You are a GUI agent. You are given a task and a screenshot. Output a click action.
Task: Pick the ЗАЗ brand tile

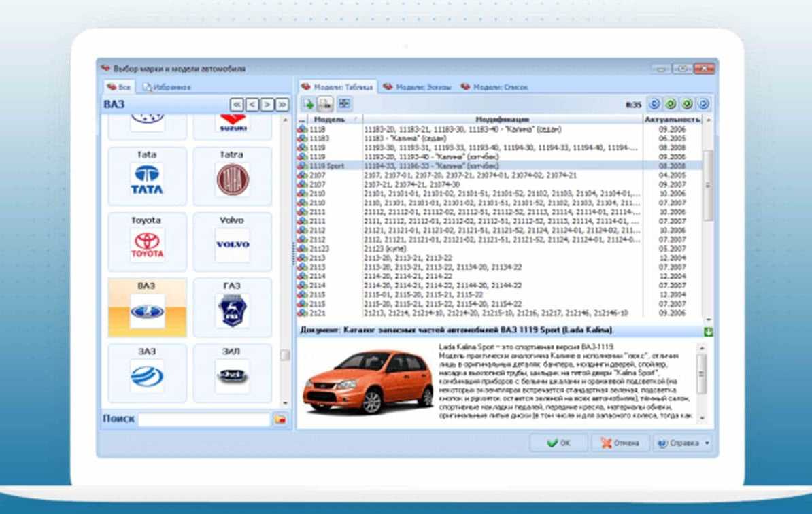147,373
